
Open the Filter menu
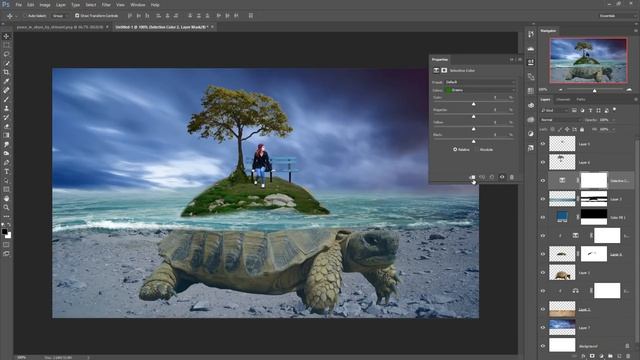tap(106, 5)
